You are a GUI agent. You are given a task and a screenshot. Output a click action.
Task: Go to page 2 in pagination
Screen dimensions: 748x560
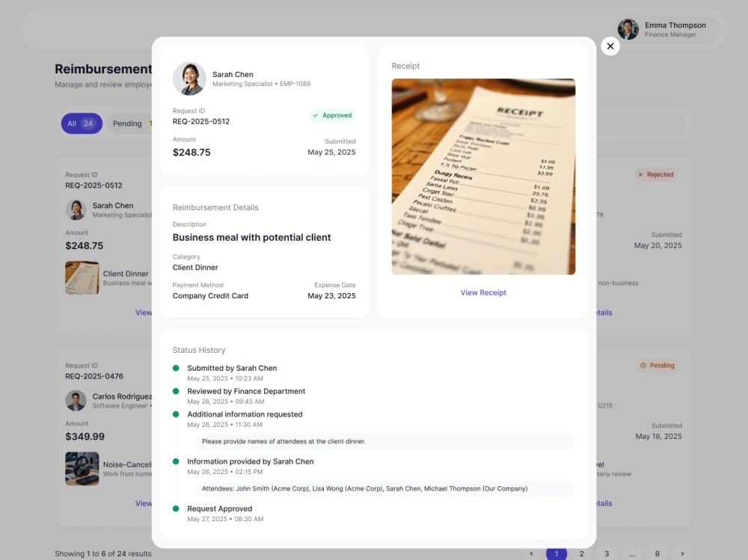click(x=581, y=553)
